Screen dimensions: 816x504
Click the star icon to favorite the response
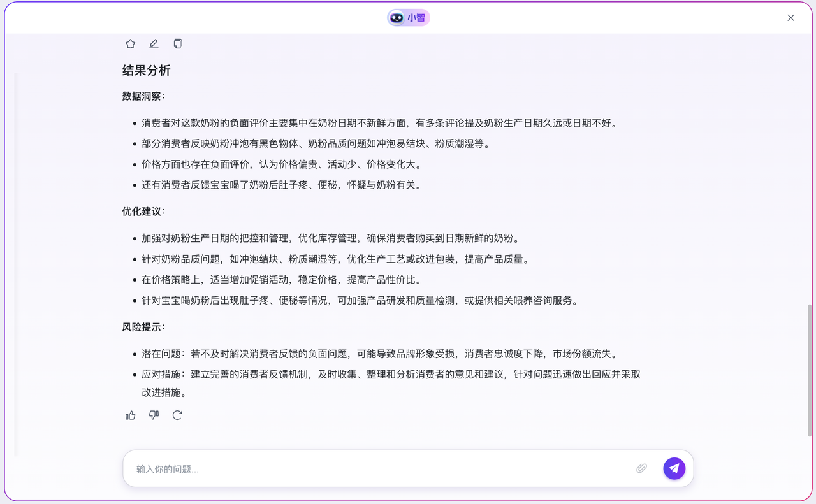131,44
